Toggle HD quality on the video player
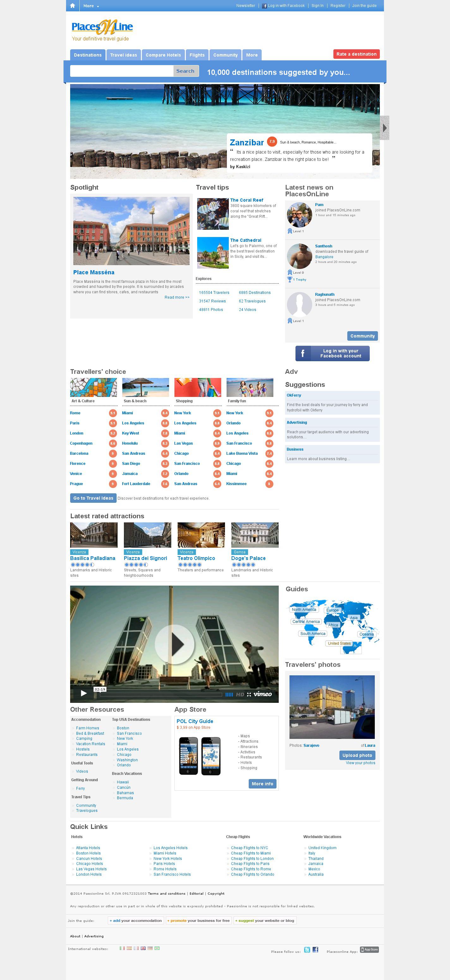 click(240, 694)
